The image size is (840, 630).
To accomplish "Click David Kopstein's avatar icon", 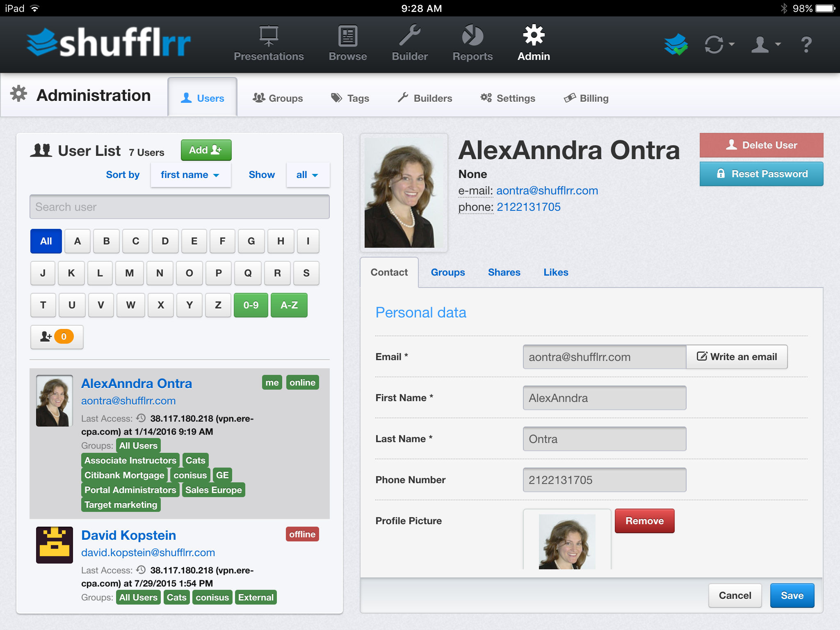I will [x=55, y=545].
